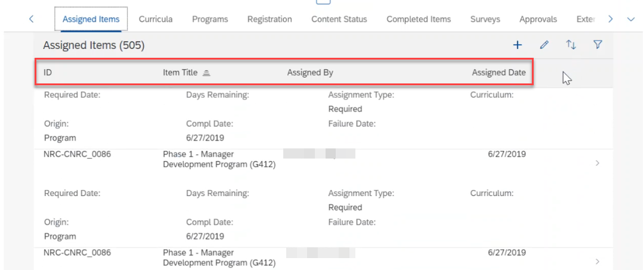
Task: Click the pencil edit icon
Action: click(544, 45)
